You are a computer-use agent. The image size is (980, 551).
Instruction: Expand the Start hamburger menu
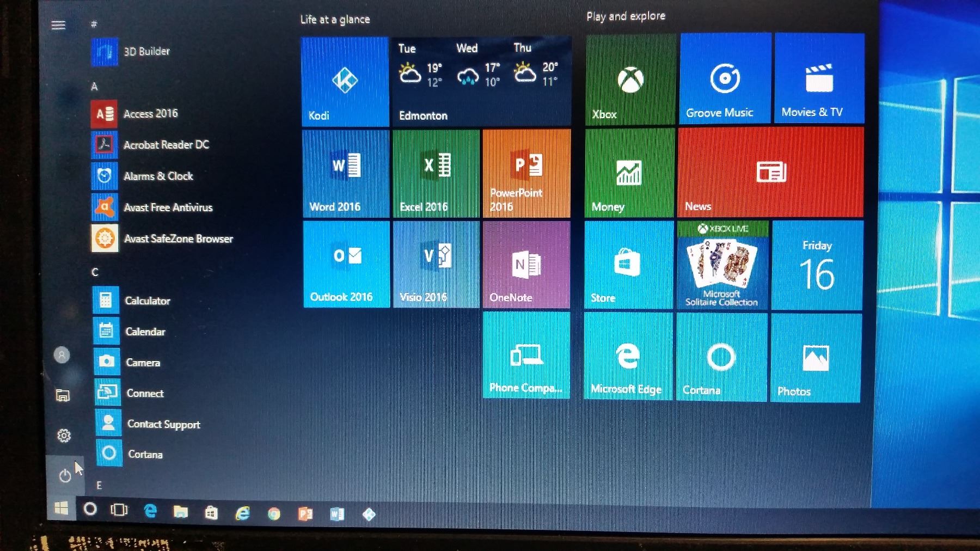[x=58, y=25]
